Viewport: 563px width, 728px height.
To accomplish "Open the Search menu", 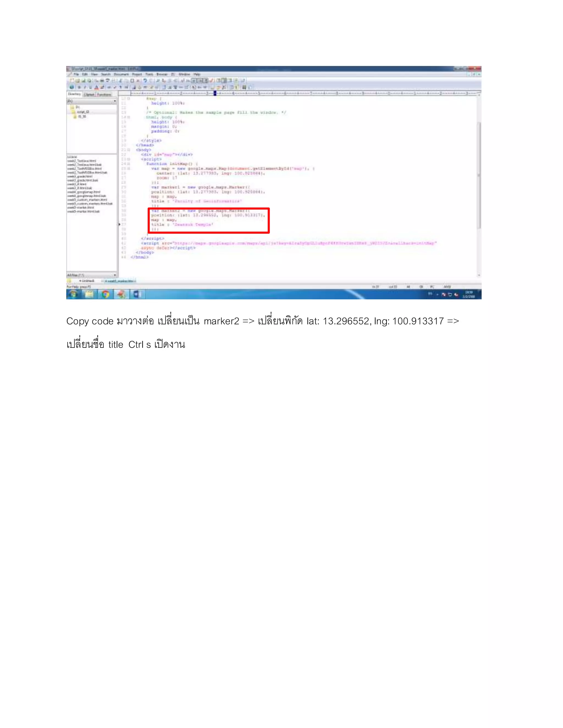I will (x=106, y=74).
